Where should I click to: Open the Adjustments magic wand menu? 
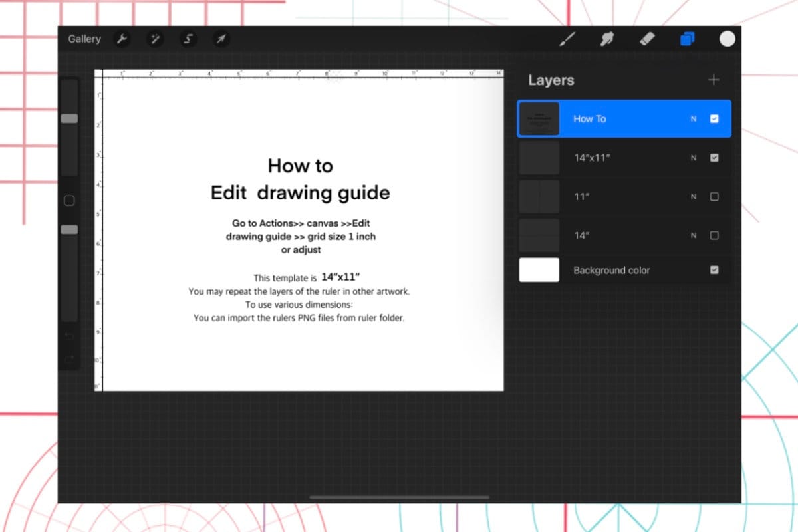155,39
